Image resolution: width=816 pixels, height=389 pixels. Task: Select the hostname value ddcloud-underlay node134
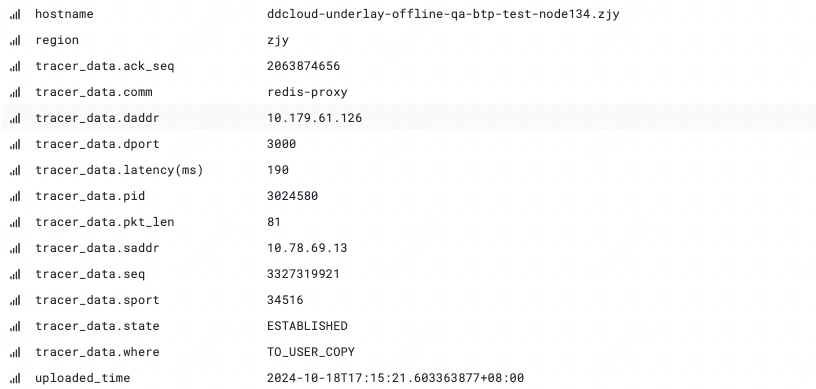[x=443, y=14]
